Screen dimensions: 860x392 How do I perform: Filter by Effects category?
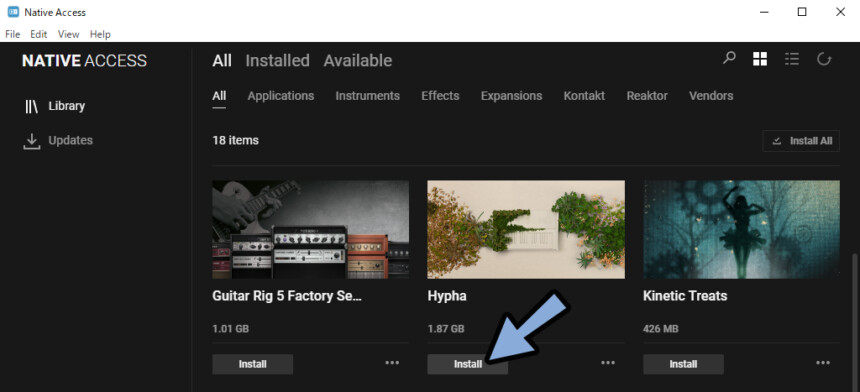tap(440, 96)
